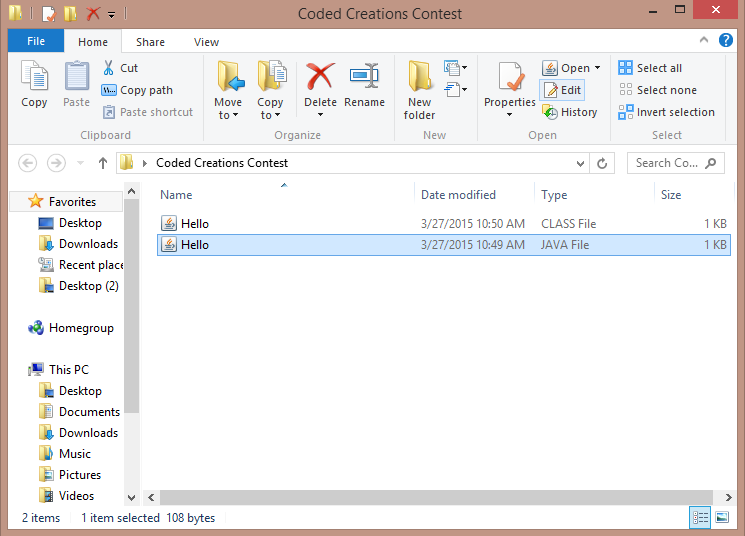Open recent locations dropdown arrow
This screenshot has width=745, height=536.
coord(80,163)
